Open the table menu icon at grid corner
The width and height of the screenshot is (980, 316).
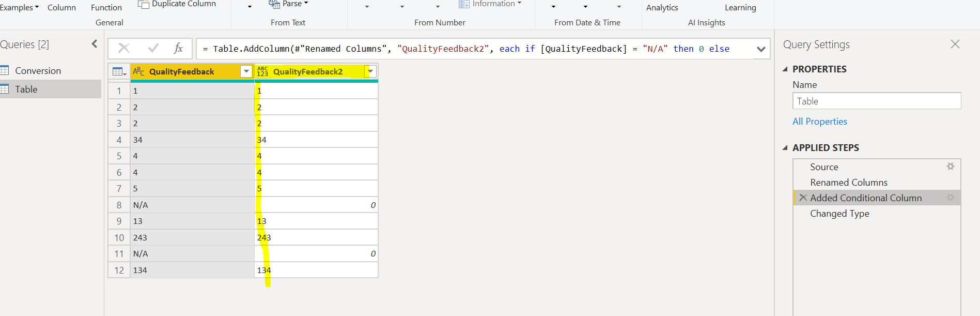pos(119,72)
